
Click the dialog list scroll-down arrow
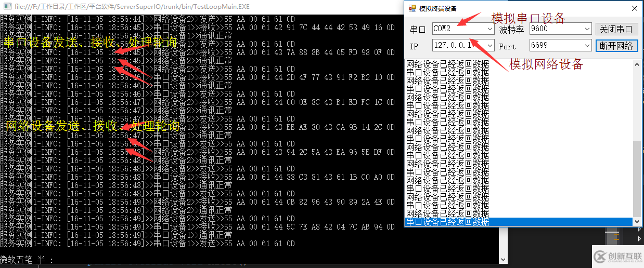click(x=637, y=222)
